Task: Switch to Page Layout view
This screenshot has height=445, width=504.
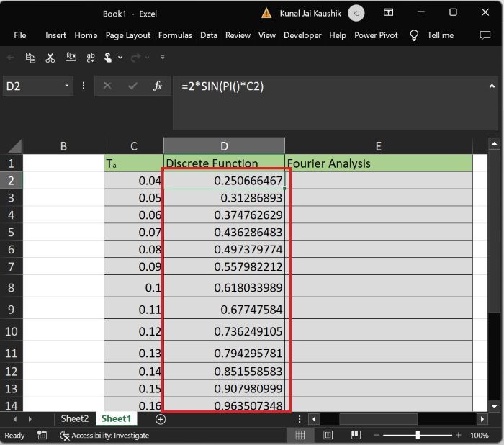Action: tap(328, 435)
